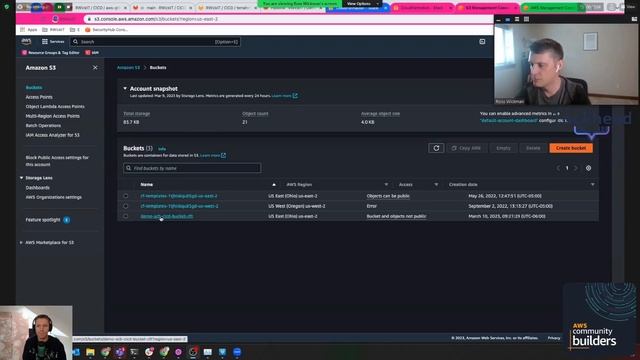Open File Explorer from the taskbar
This screenshot has width=640, height=360.
(x=90, y=352)
